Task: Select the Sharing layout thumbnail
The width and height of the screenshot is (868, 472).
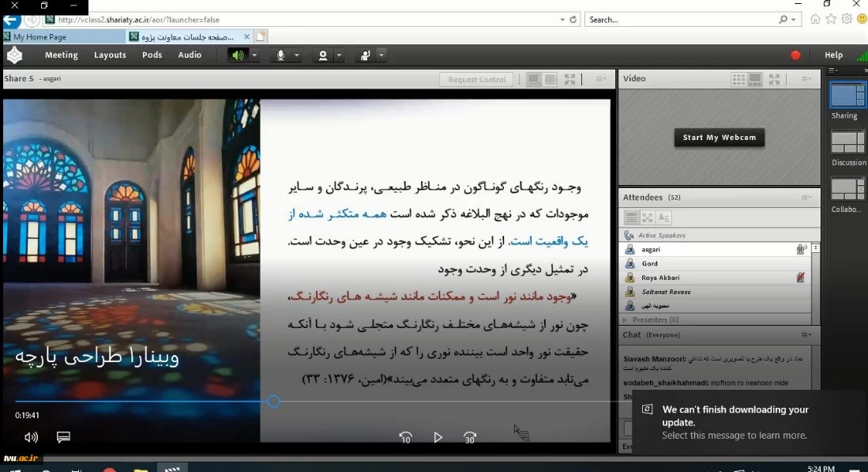Action: click(847, 96)
